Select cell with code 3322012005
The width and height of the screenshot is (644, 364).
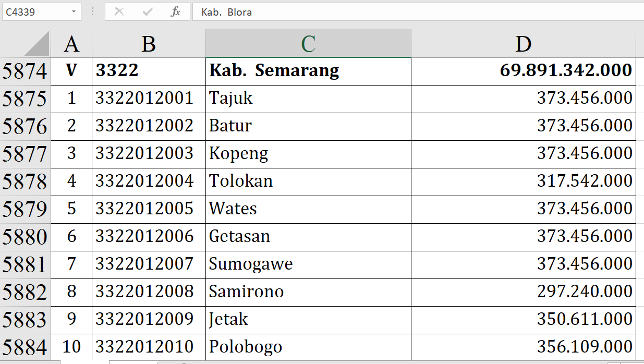tap(149, 209)
